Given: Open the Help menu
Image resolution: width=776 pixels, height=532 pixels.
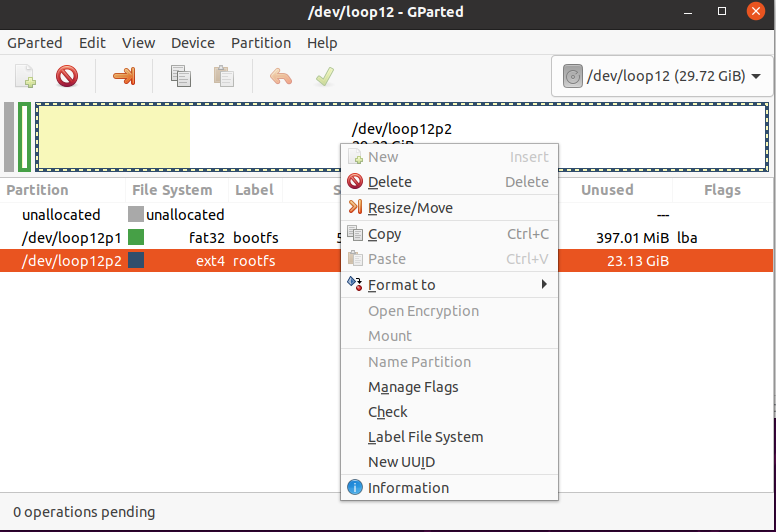Looking at the screenshot, I should 322,43.
